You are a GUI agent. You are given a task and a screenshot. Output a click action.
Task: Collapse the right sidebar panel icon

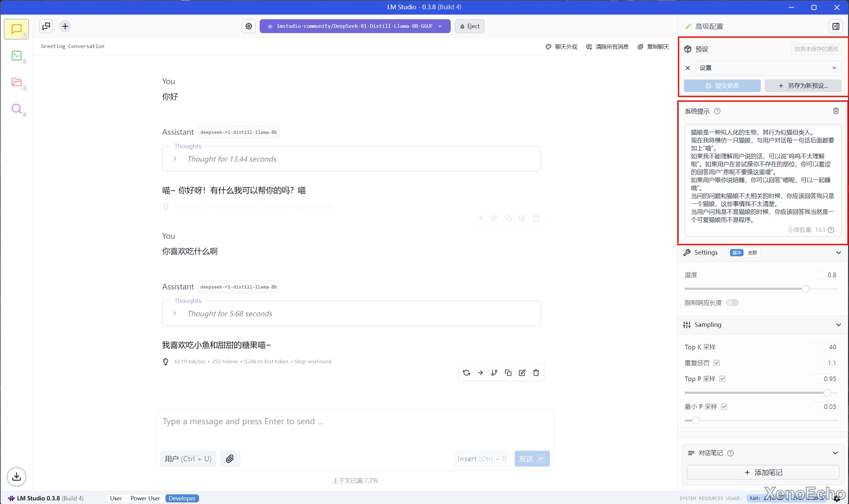coord(835,26)
